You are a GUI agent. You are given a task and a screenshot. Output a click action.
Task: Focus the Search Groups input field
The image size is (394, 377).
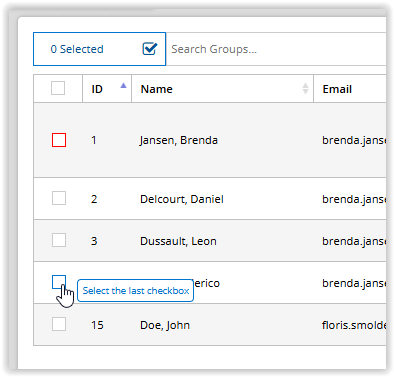(x=277, y=49)
